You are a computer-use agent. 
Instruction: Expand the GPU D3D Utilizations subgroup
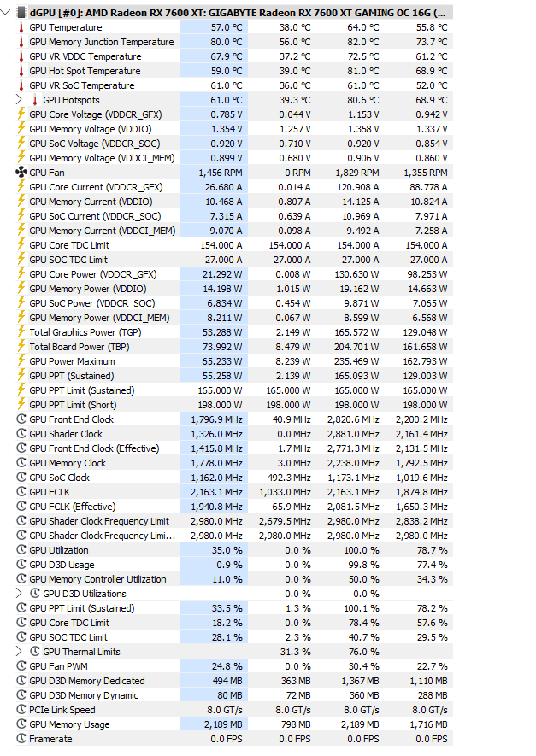19,594
